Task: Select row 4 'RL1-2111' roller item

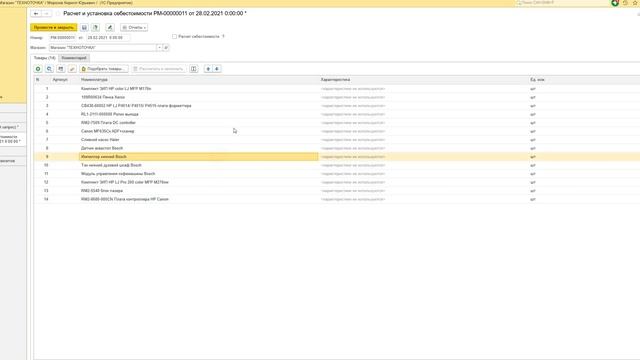Action: pyautogui.click(x=337, y=114)
